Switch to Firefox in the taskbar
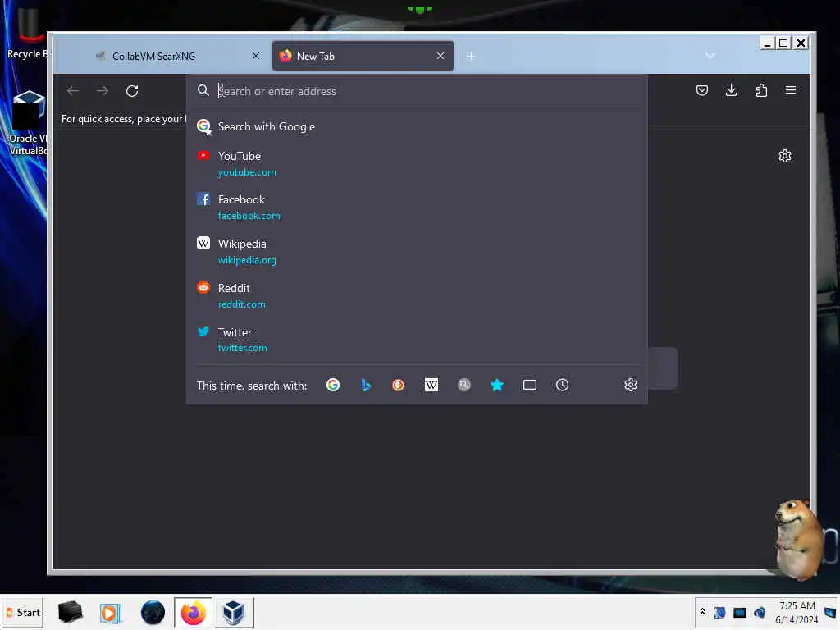Viewport: 840px width, 630px height. (194, 612)
